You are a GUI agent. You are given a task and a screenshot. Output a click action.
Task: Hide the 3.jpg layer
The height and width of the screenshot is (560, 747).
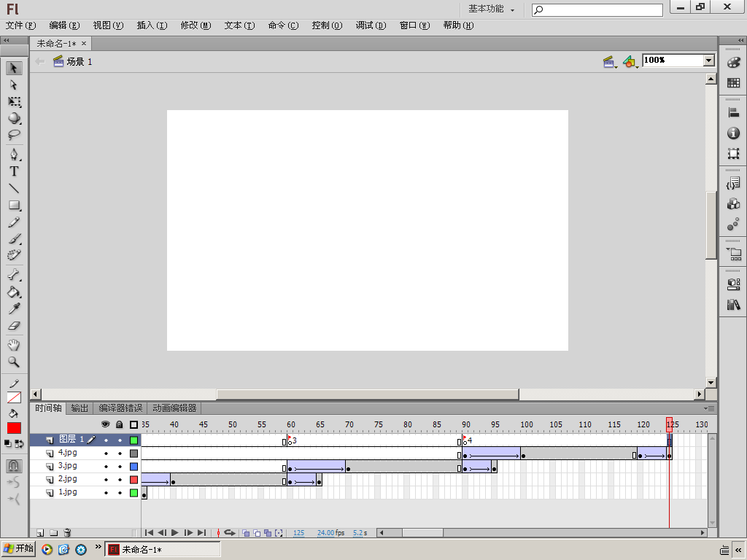(106, 467)
